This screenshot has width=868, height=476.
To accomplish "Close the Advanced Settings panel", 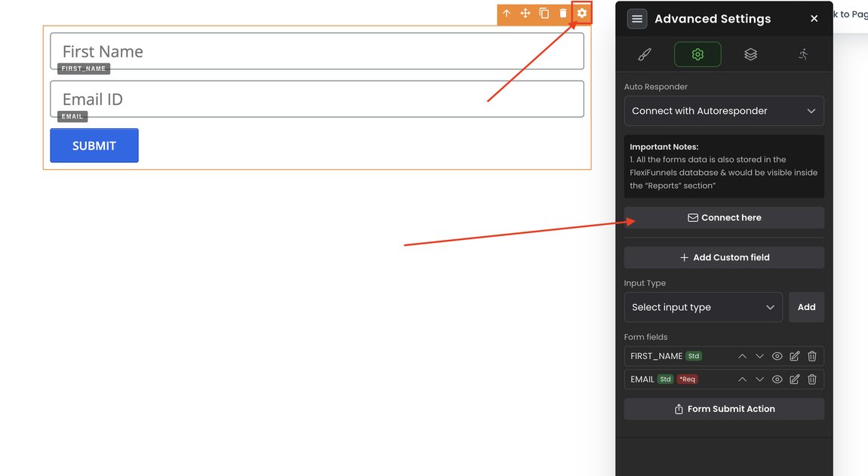I will pos(814,19).
